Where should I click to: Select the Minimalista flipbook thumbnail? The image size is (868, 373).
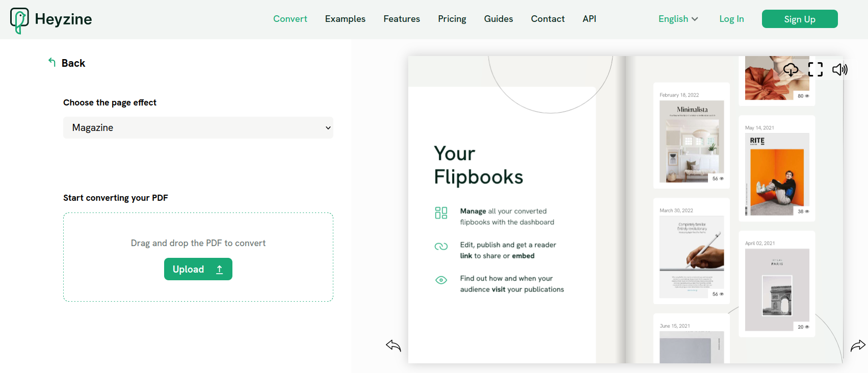pos(692,141)
